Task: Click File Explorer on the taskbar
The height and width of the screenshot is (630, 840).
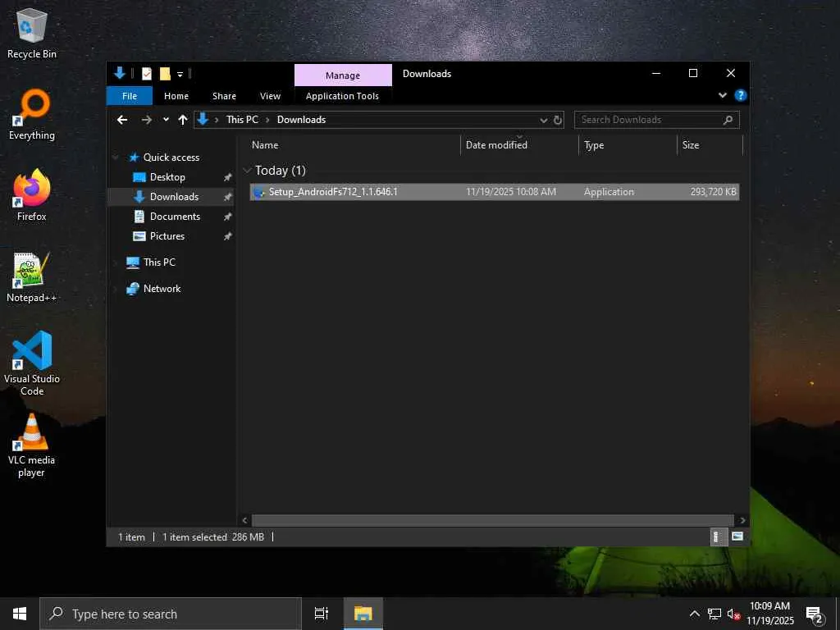Action: 363,614
